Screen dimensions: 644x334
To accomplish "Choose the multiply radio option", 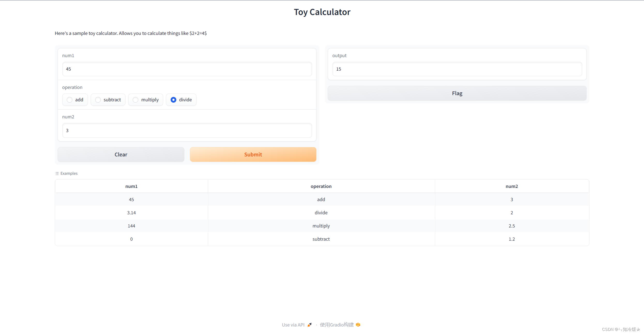I will click(x=135, y=100).
